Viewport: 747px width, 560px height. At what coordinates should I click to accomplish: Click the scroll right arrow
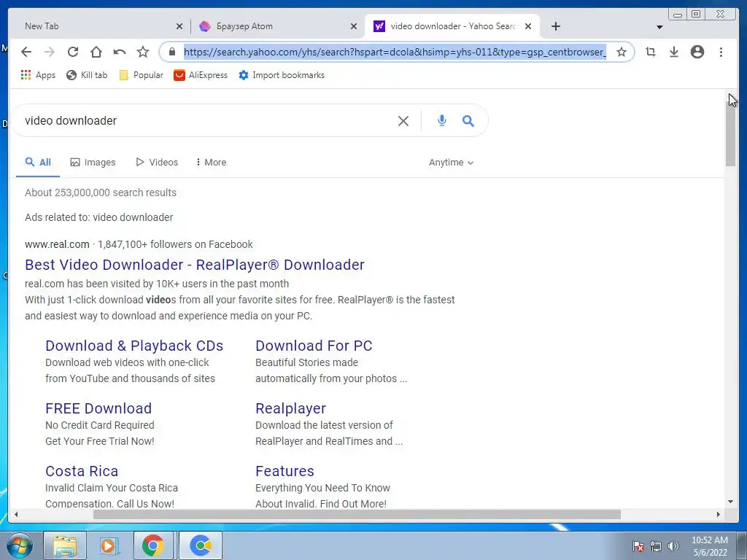[719, 514]
